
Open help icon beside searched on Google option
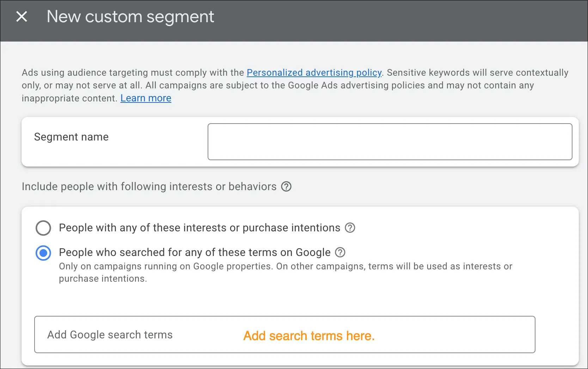point(340,252)
